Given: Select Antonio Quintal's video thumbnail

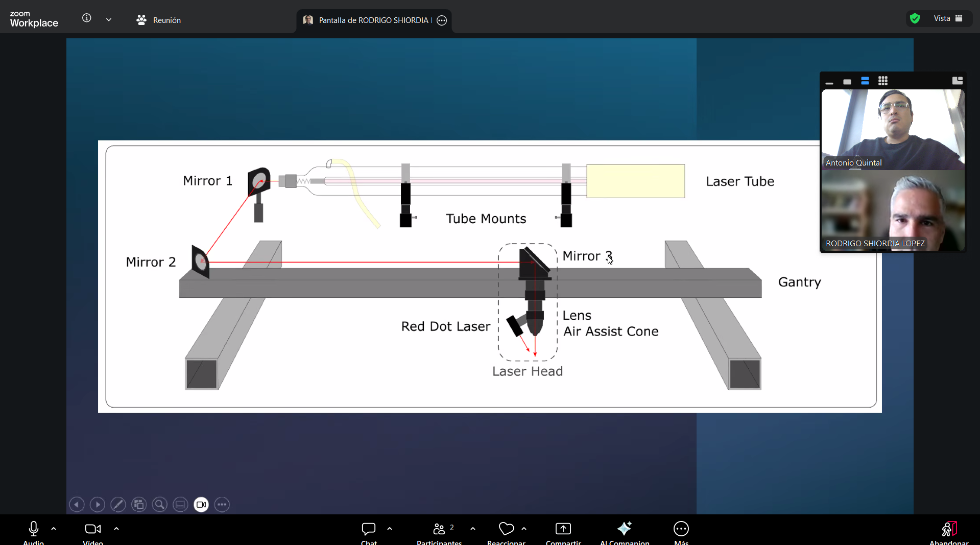Looking at the screenshot, I should click(x=893, y=129).
